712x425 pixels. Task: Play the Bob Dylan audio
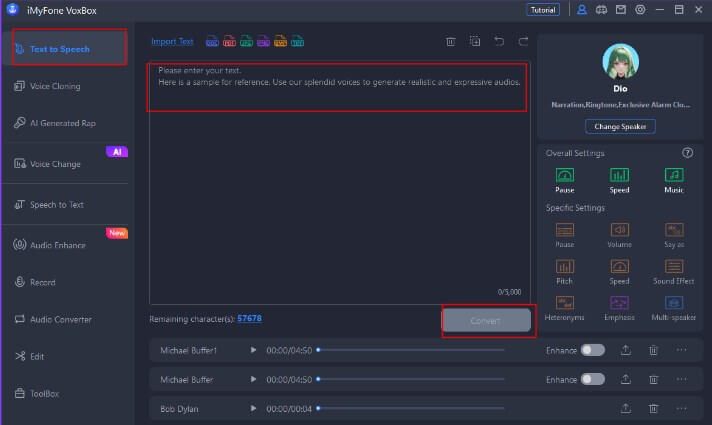pos(253,408)
